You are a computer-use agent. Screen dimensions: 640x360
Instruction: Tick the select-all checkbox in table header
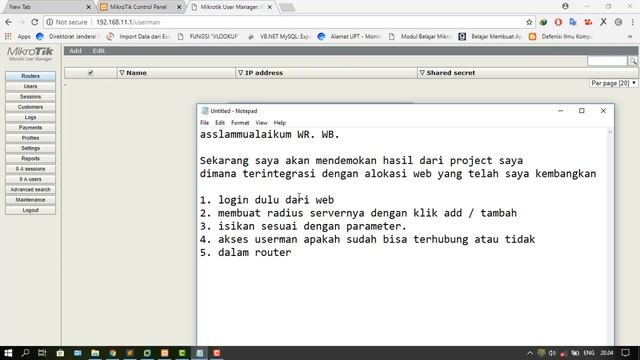click(91, 73)
